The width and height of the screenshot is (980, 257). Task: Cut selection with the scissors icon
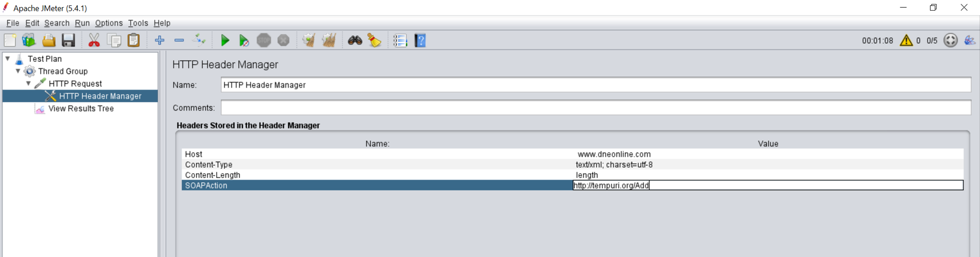coord(94,40)
